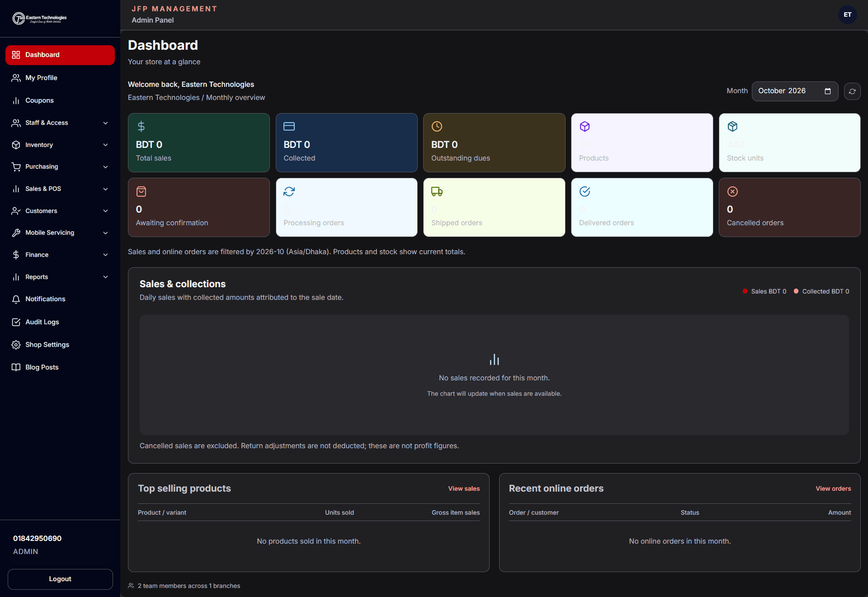Viewport: 868px width, 597px height.
Task: Click the empty chart bar icon
Action: [494, 360]
